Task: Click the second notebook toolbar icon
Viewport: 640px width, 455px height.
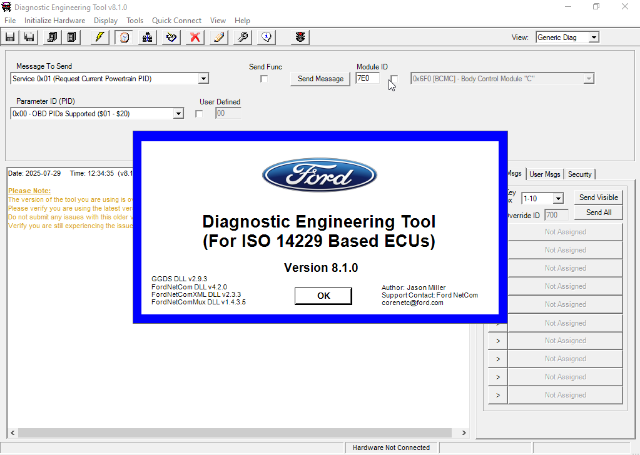Action: click(72, 37)
